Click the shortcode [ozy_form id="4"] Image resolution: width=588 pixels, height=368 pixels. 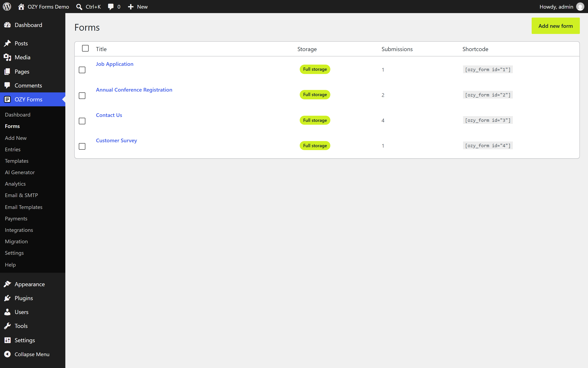[488, 145]
